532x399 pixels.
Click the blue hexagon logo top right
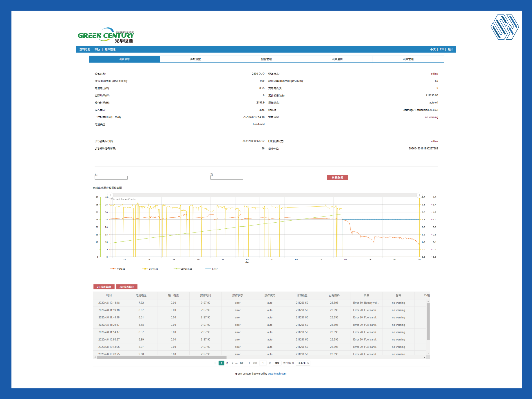(505, 27)
